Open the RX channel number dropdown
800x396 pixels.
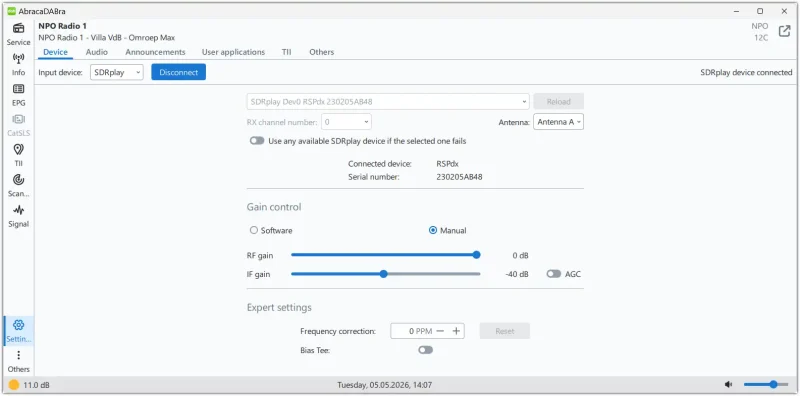346,122
